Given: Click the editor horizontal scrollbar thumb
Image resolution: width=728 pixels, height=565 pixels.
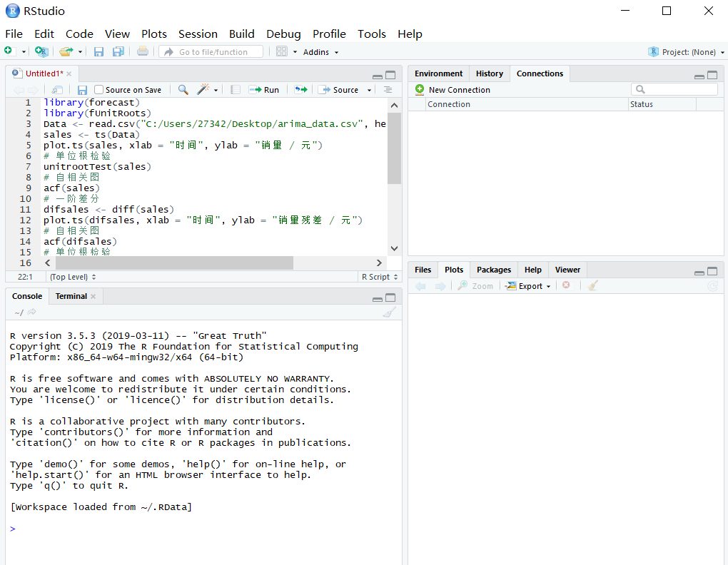Looking at the screenshot, I should tap(174, 263).
